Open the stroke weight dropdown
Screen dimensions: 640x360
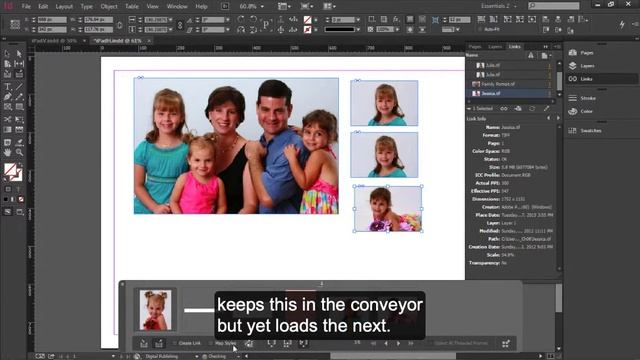point(358,20)
